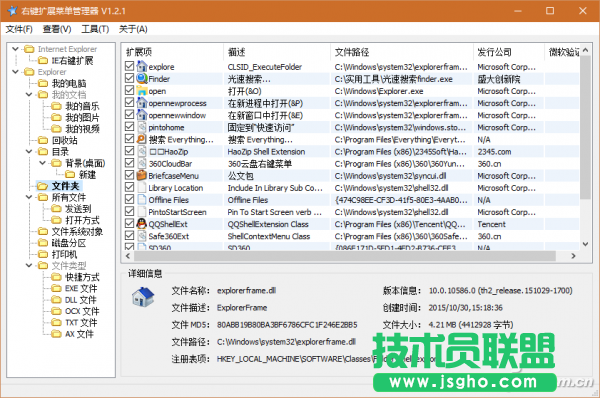
Task: Open the 文件(F) menu
Action: pos(19,29)
